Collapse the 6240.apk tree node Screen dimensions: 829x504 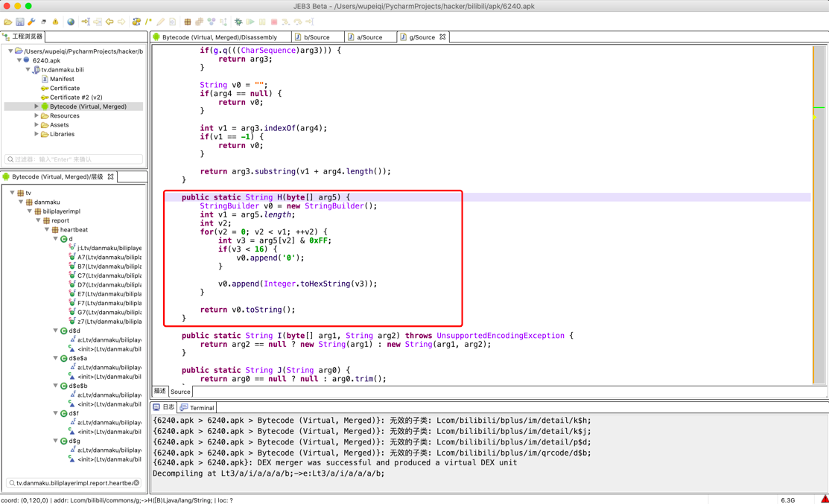[x=19, y=60]
